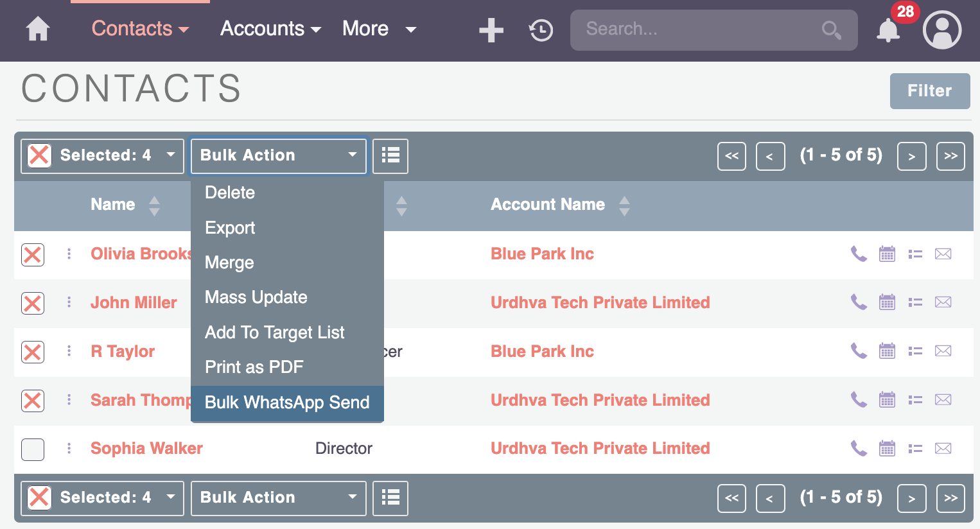Click the Filter button
Image resolution: width=980 pixels, height=529 pixels.
tap(929, 91)
